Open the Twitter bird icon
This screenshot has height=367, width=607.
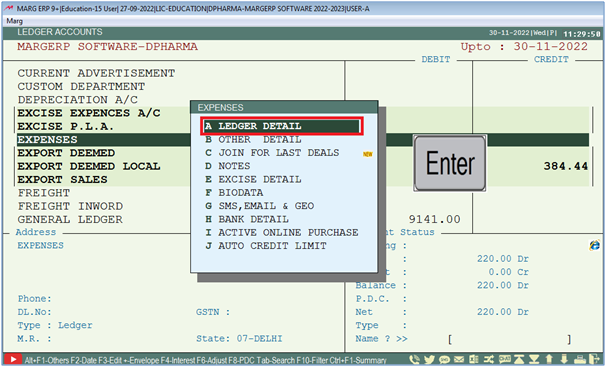click(x=429, y=359)
